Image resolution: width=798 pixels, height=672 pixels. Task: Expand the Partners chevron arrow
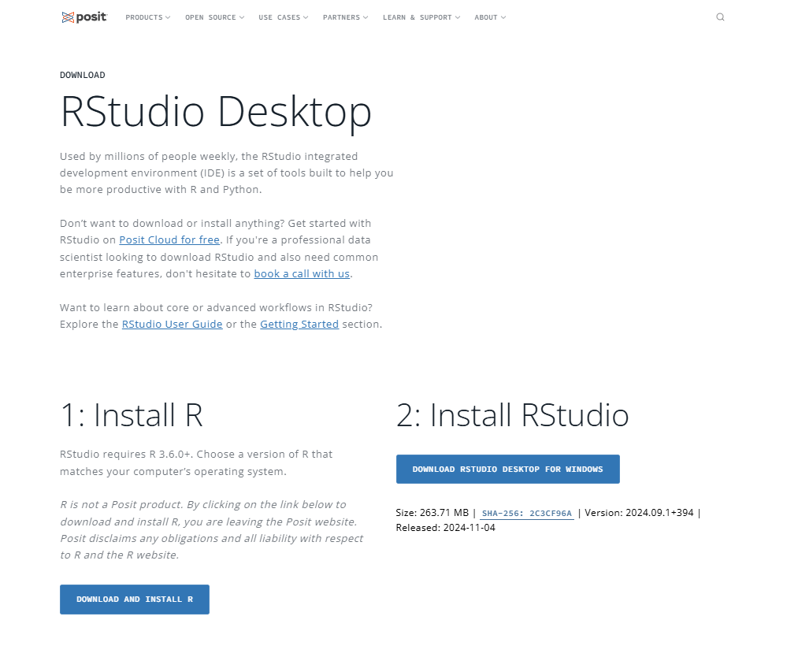(366, 17)
